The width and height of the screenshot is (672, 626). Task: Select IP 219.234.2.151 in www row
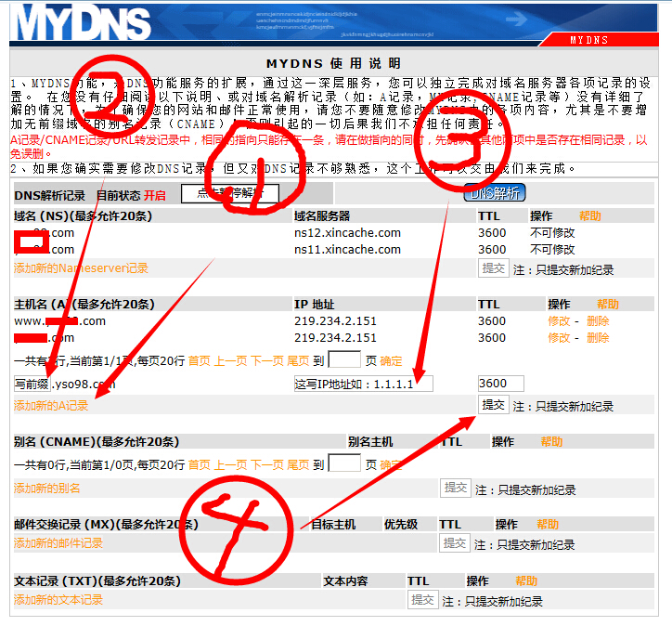pos(335,321)
